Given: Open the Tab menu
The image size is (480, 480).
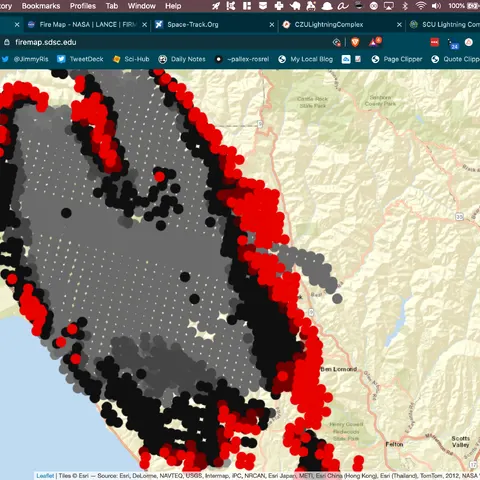Looking at the screenshot, I should coord(112,6).
